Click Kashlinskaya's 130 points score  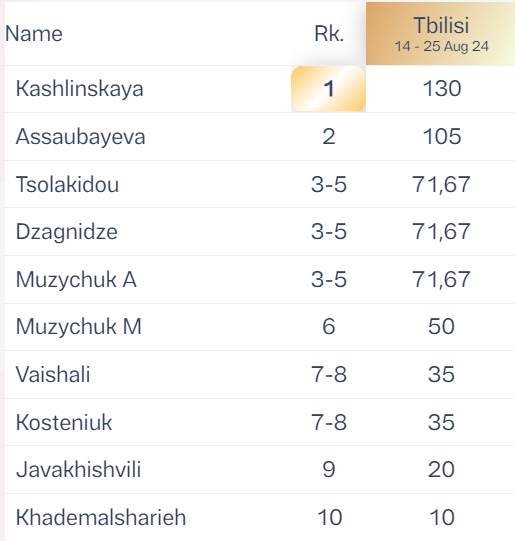(x=442, y=89)
